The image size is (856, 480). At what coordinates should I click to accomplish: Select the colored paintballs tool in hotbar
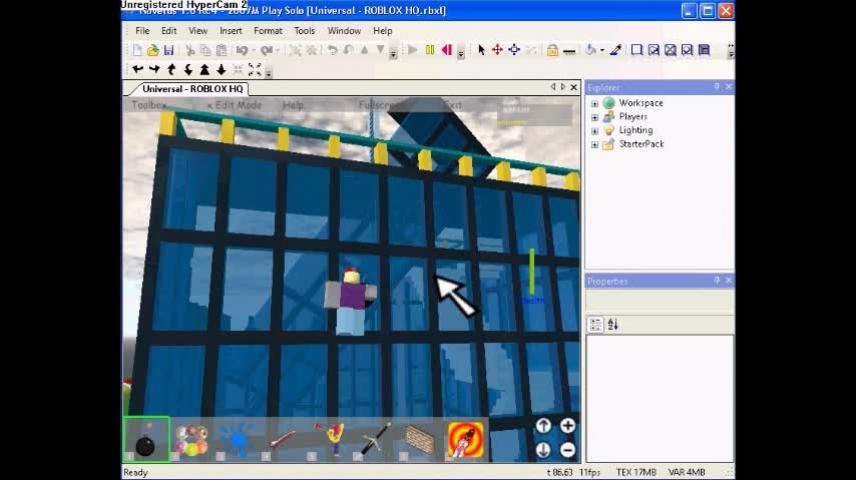(x=192, y=440)
